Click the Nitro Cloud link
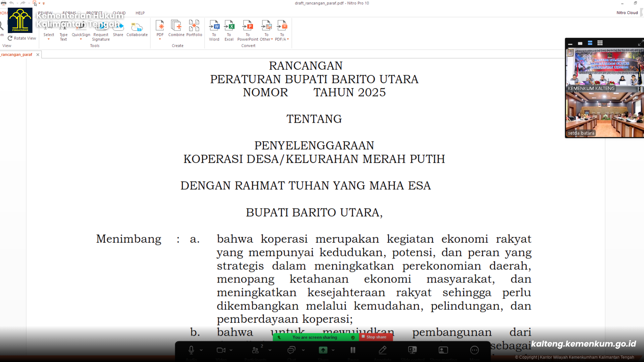Screen dimensions: 644x362 627,13
